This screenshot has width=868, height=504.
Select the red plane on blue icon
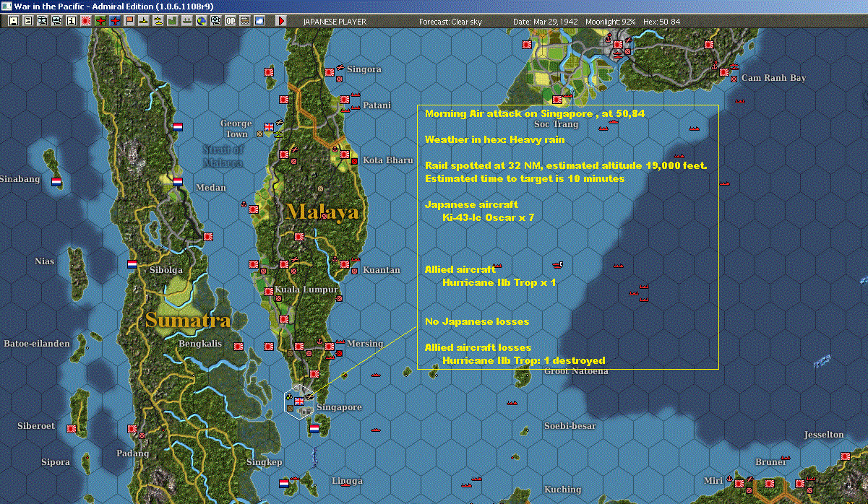(114, 21)
